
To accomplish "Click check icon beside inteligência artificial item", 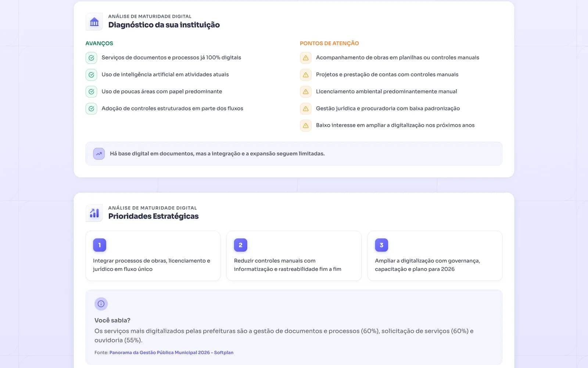I will [x=92, y=75].
